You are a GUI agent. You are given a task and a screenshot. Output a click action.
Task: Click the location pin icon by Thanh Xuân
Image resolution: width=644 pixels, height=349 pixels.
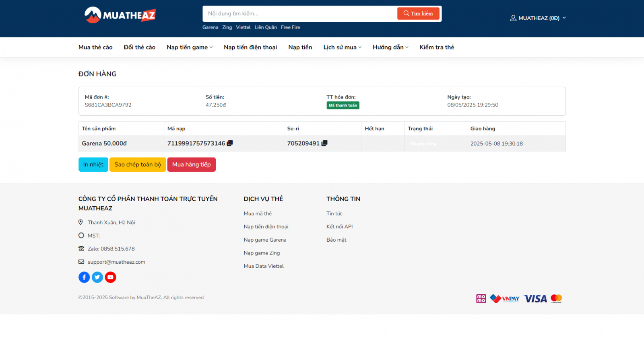coord(80,222)
